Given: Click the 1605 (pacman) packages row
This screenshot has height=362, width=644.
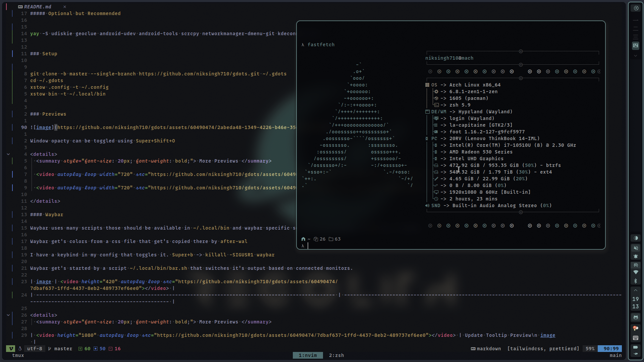Looking at the screenshot, I should [x=461, y=98].
